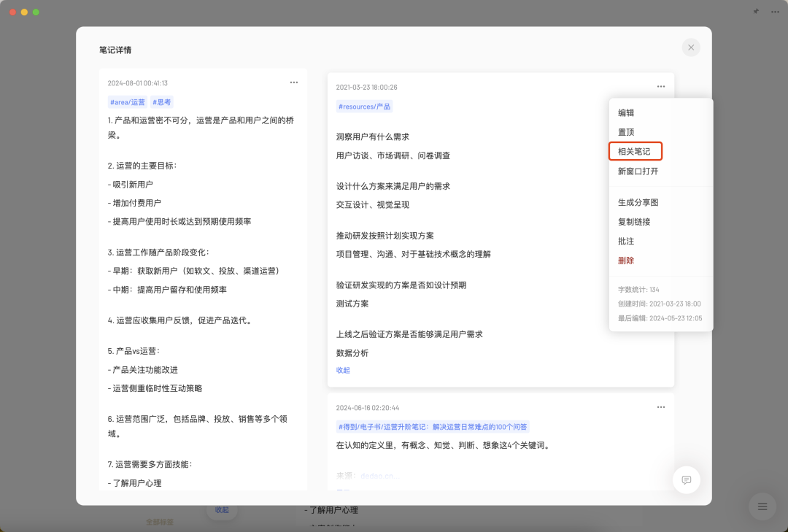Open the #resources/产品 tag
Image resolution: width=788 pixels, height=532 pixels.
coord(364,107)
